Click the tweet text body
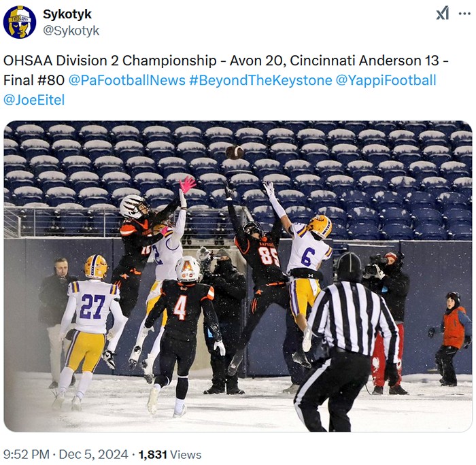This screenshot has height=465, width=476. [x=226, y=80]
